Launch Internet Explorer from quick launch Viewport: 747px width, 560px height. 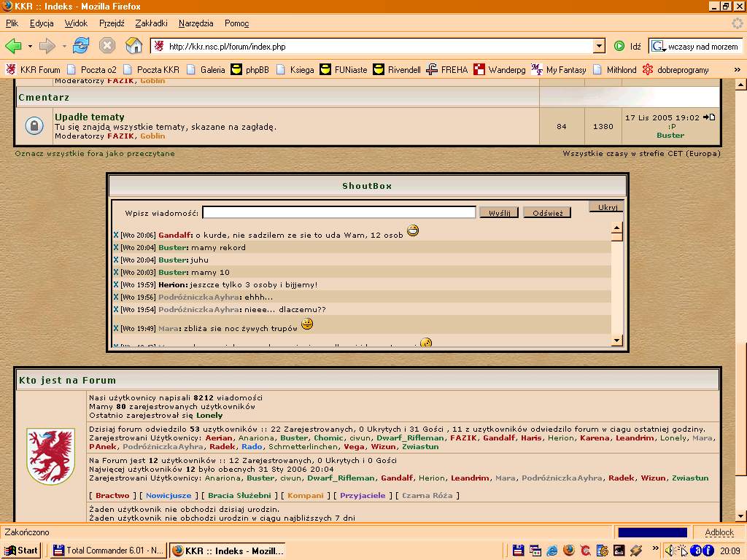(x=551, y=551)
